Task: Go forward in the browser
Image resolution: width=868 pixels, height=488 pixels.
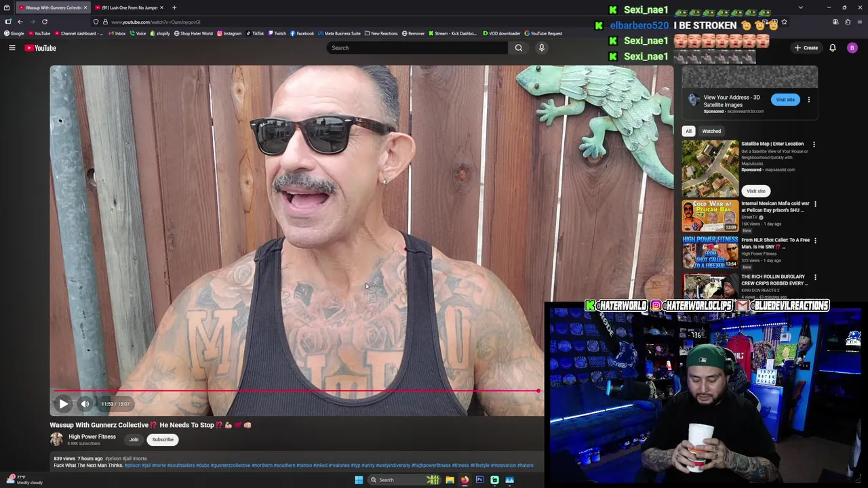Action: click(x=33, y=22)
